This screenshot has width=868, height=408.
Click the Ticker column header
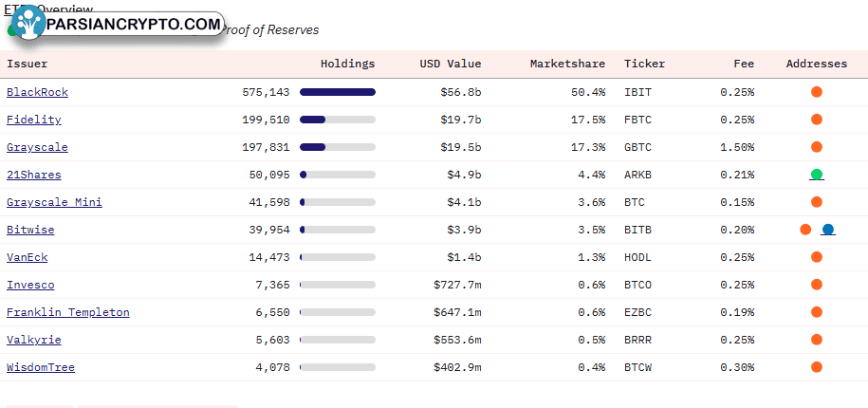pos(644,64)
